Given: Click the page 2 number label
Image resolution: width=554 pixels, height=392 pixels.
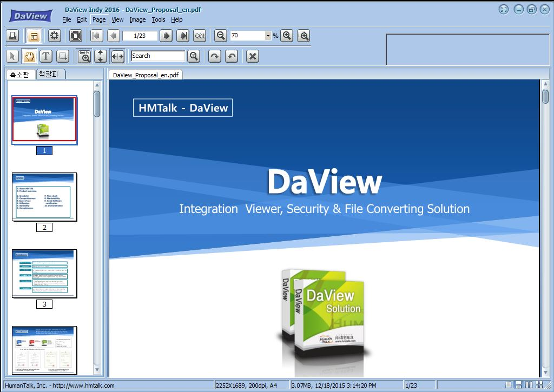Looking at the screenshot, I should click(44, 228).
